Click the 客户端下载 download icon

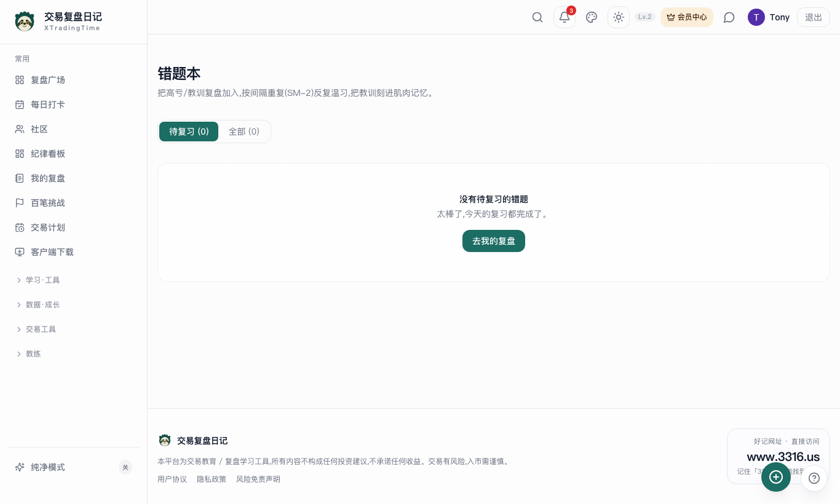pos(20,252)
